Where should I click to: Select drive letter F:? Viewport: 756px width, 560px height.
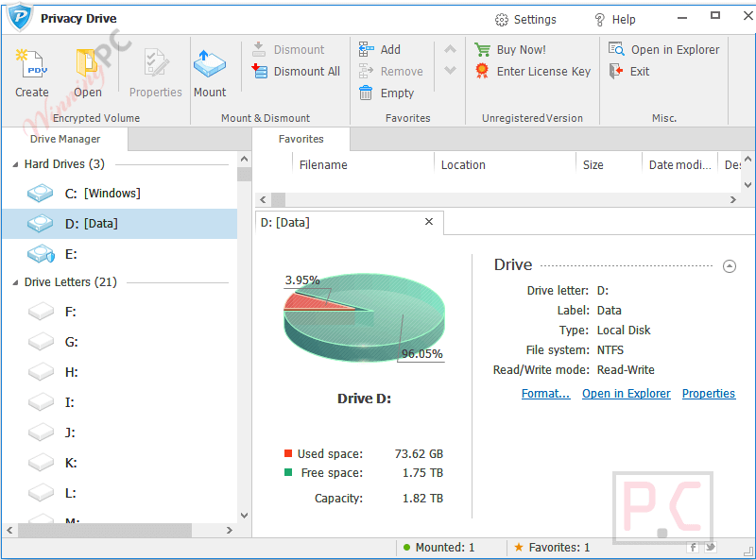120,312
